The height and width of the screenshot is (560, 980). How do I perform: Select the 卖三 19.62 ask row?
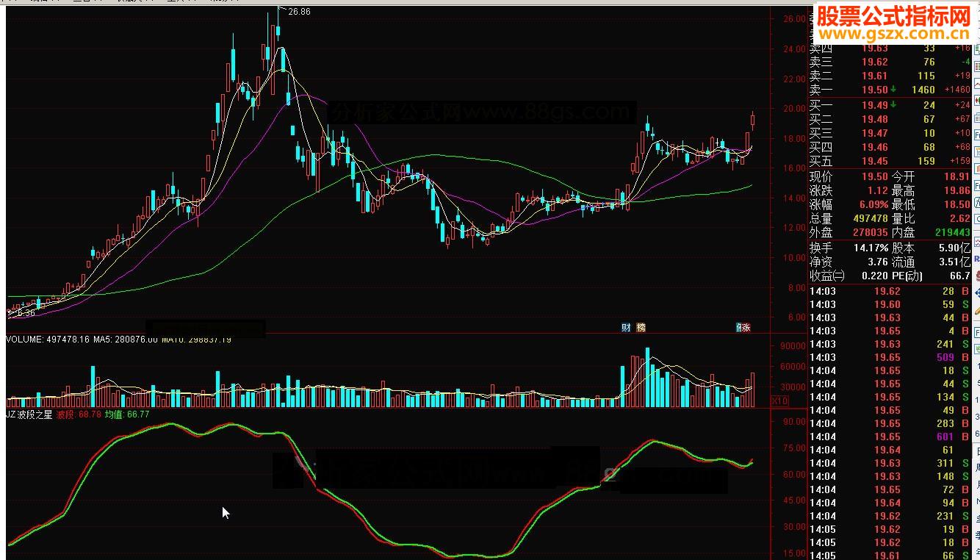tap(889, 62)
